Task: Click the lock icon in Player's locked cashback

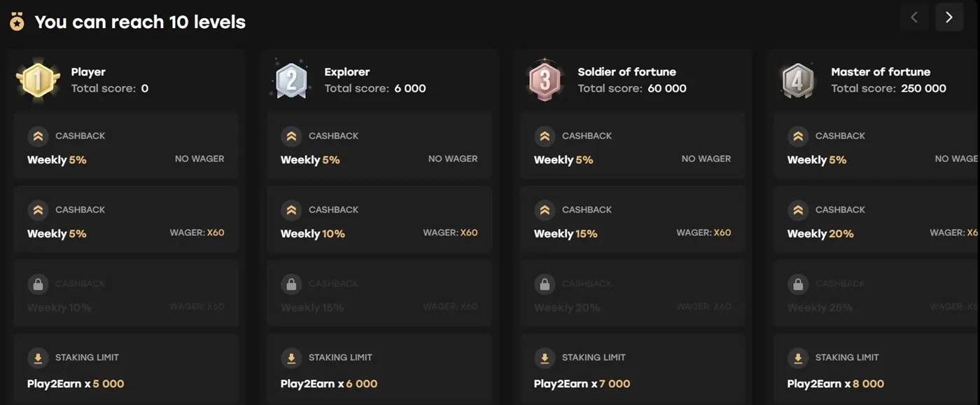Action: [38, 284]
